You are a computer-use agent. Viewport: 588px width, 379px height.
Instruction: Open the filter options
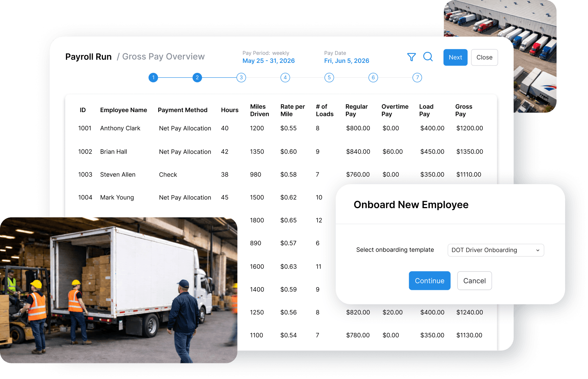pos(411,57)
